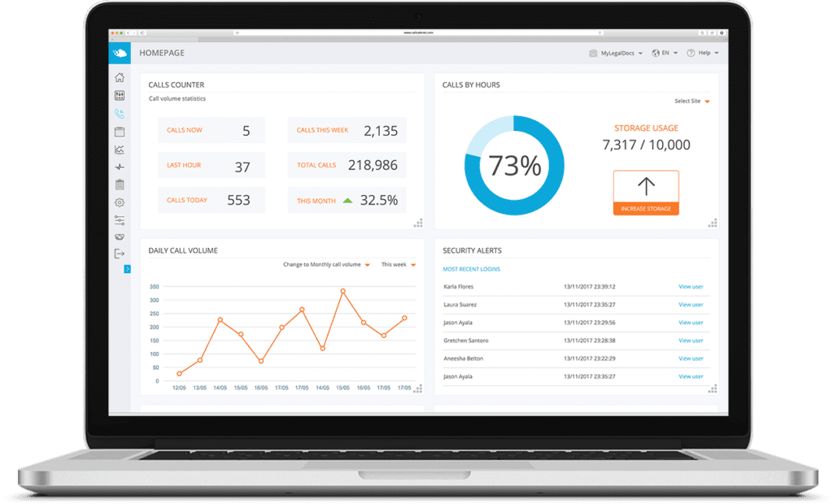Click the sliders filter icon in sidebar
Screen dimensions: 833x504
[x=120, y=219]
